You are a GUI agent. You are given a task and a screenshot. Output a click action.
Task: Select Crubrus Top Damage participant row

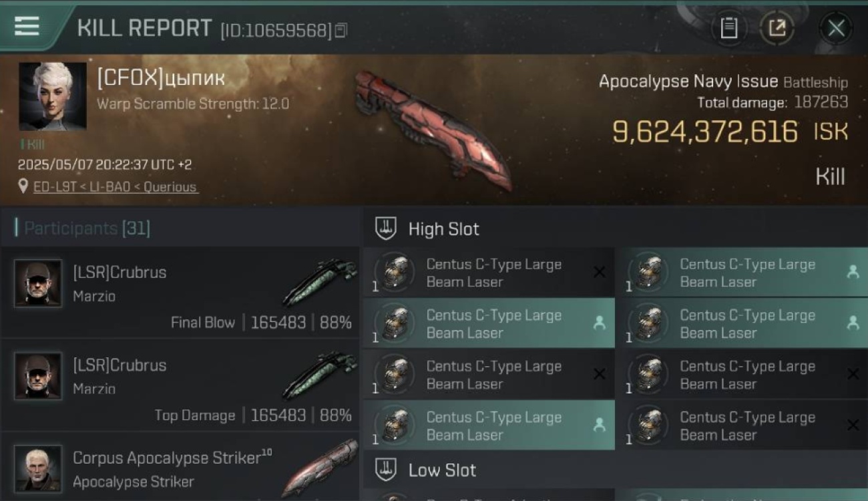180,384
